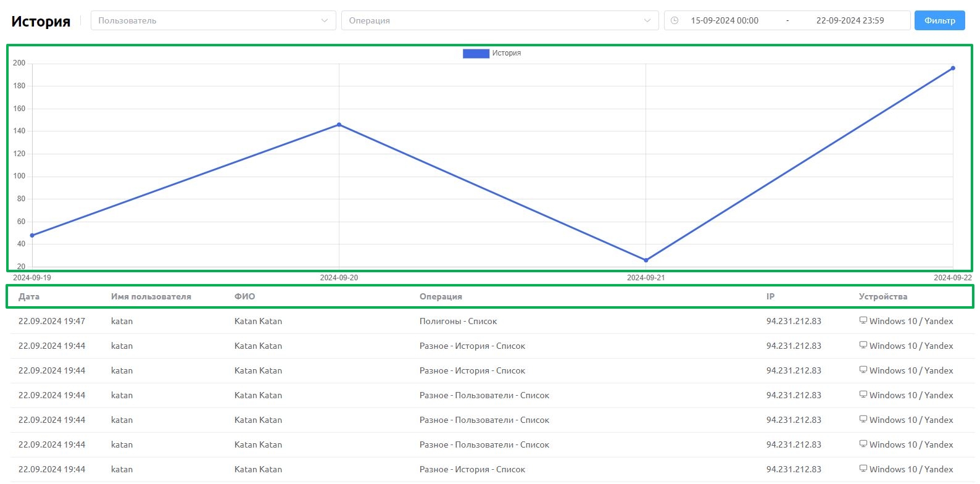This screenshot has height=484, width=980.
Task: Click chart data point for 2024-09-22
Action: [x=953, y=68]
